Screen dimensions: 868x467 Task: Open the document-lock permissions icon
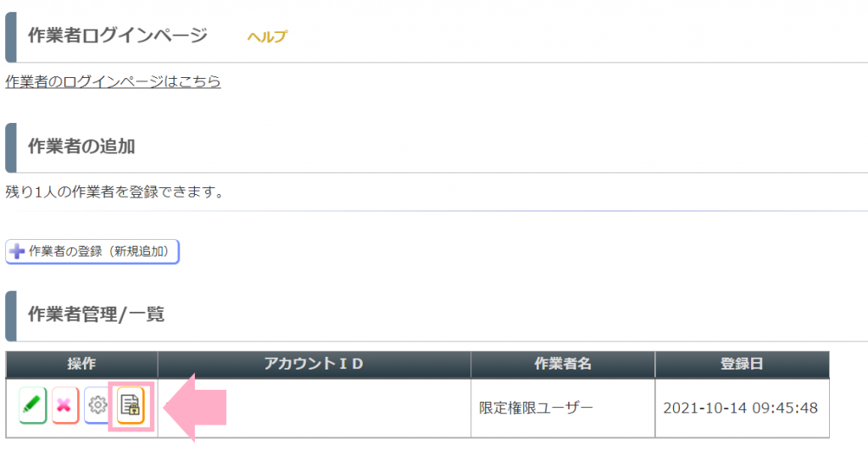click(131, 405)
